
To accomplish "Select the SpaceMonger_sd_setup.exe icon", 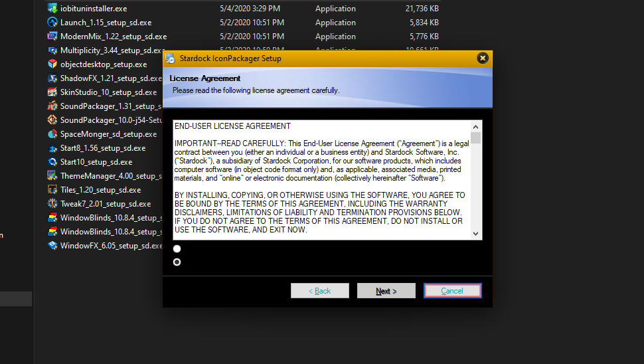I will coord(52,134).
